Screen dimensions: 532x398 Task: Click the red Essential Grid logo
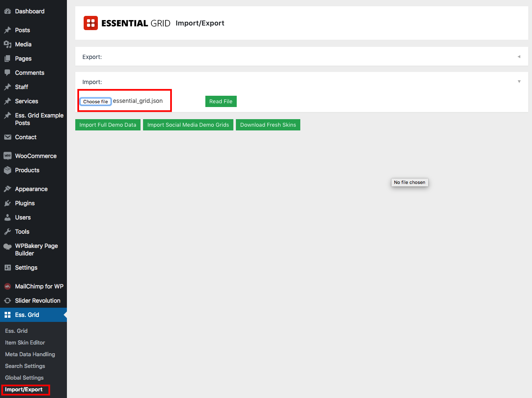[91, 23]
